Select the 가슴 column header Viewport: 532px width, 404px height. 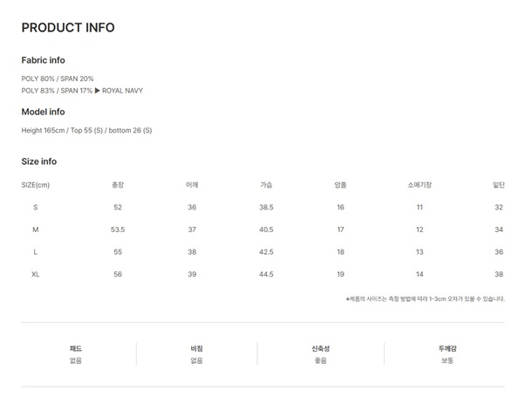pos(266,184)
